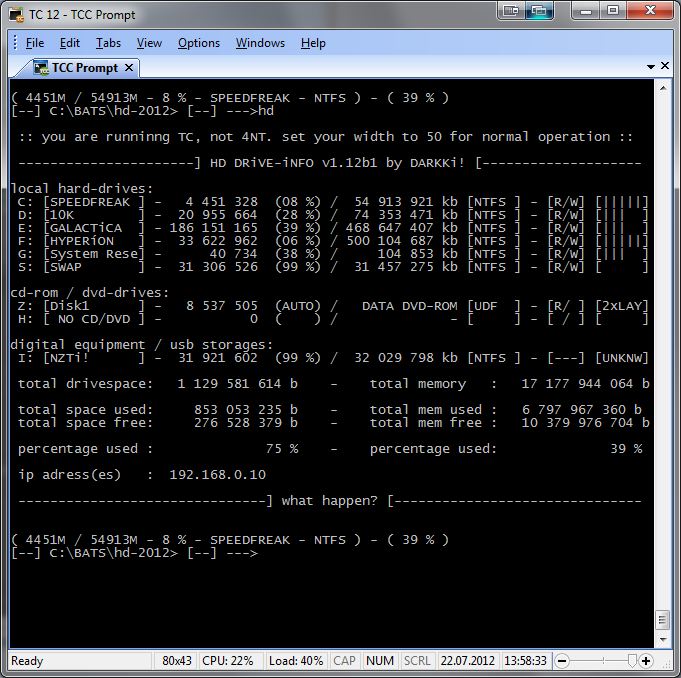
Task: Open the Edit menu
Action: tap(69, 43)
